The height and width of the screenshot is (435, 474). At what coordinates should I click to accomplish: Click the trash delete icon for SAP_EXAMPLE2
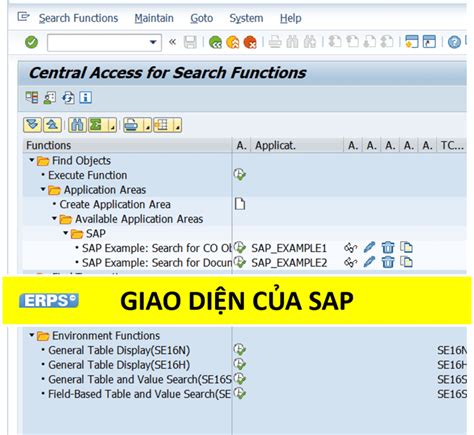click(x=388, y=262)
